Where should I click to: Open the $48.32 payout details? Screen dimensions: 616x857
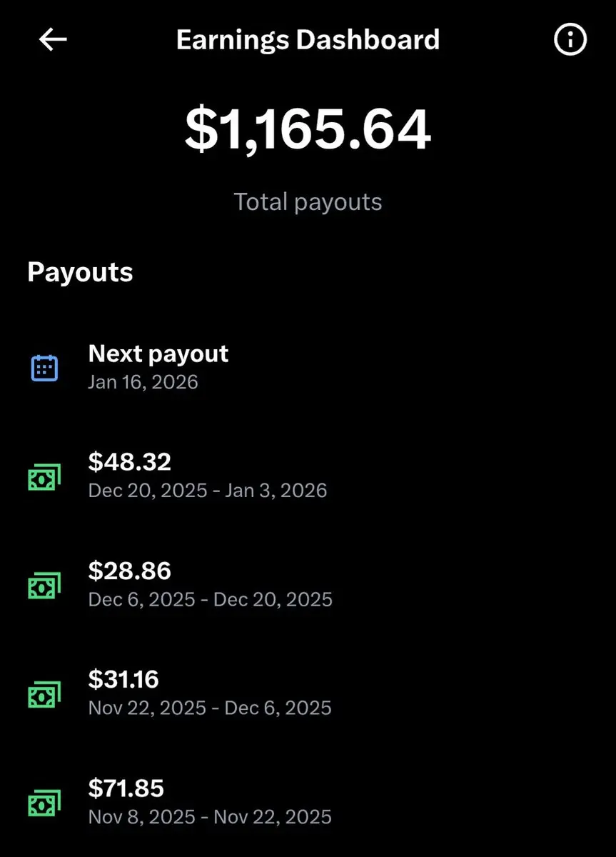click(x=130, y=462)
